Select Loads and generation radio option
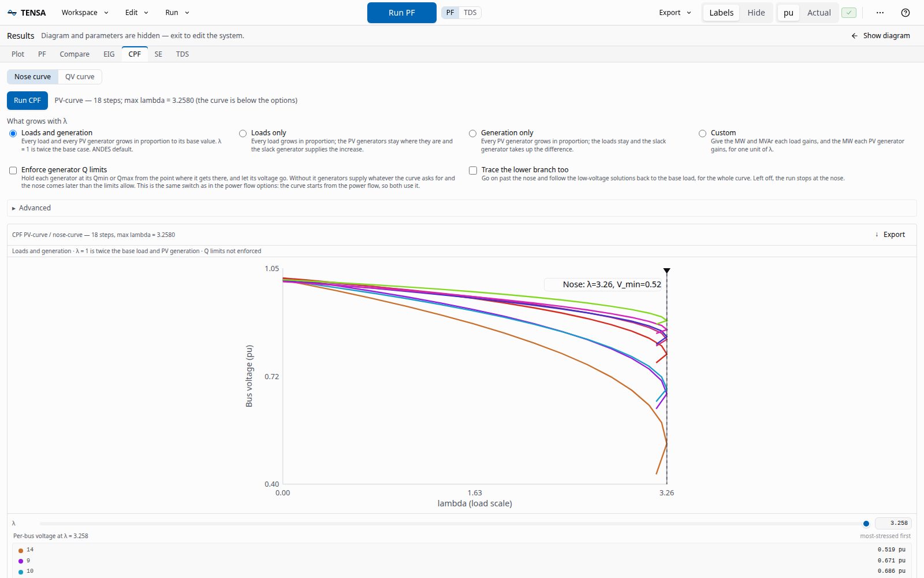The image size is (924, 578). 13,134
